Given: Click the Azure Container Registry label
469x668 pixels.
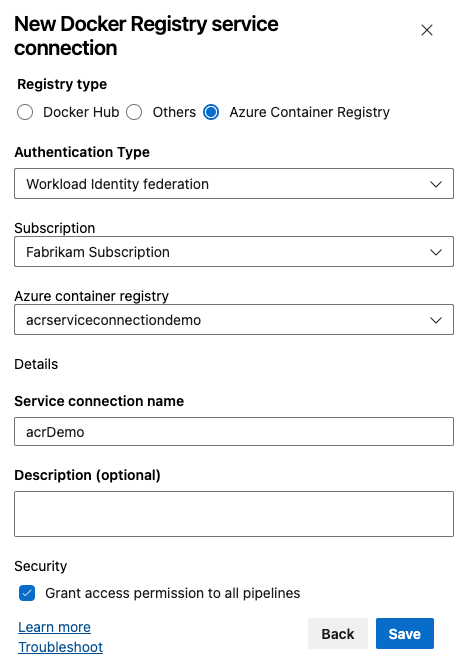Looking at the screenshot, I should 310,112.
